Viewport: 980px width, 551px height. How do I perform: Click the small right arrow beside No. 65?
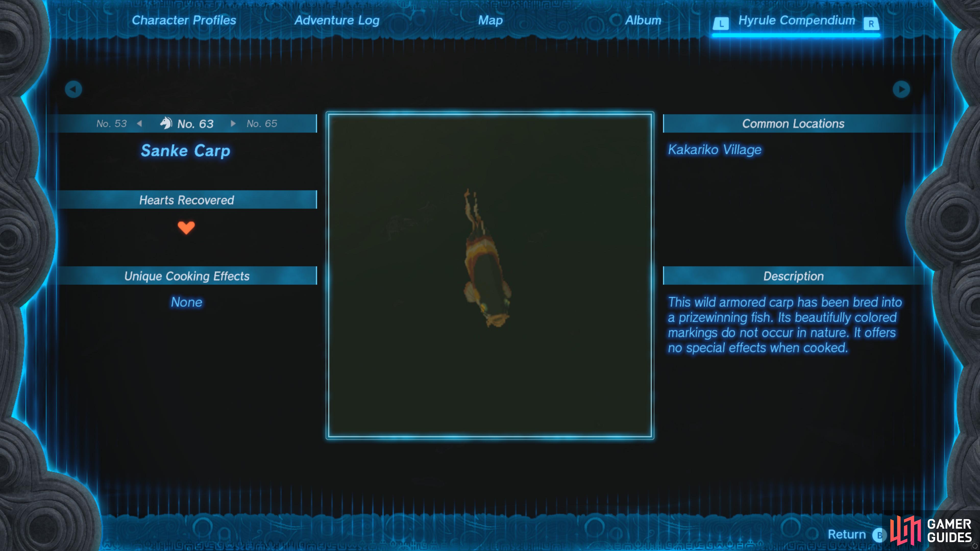point(233,123)
